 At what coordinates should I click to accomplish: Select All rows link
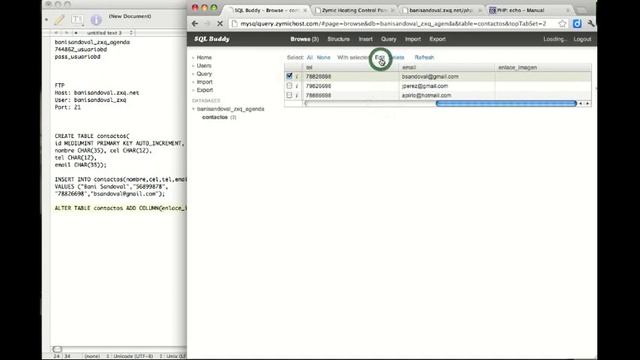pos(310,58)
